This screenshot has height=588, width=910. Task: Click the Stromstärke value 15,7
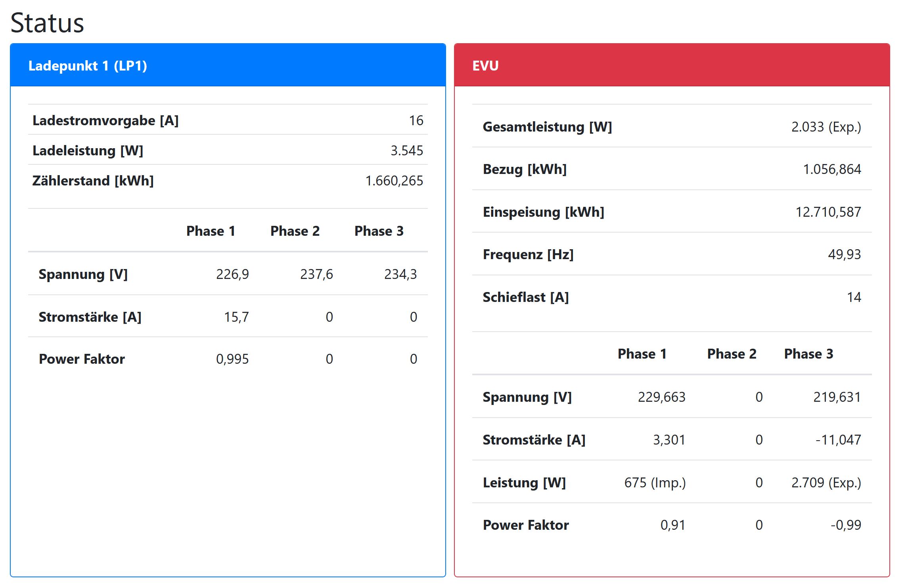236,317
